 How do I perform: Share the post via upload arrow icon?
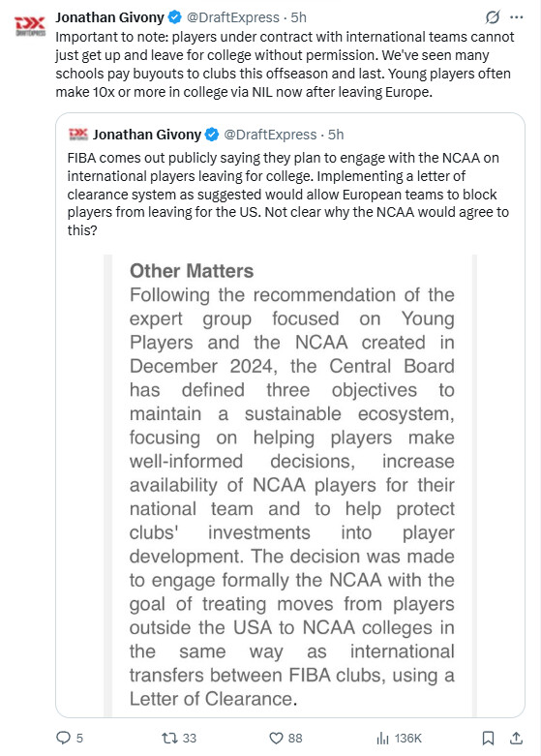(x=516, y=738)
